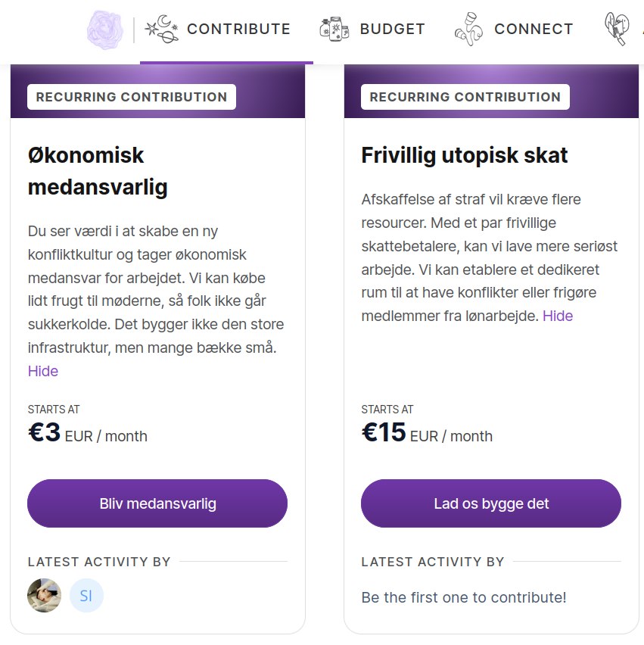The width and height of the screenshot is (644, 645).
Task: Click the Connect hand-drawn icon
Action: 468,30
